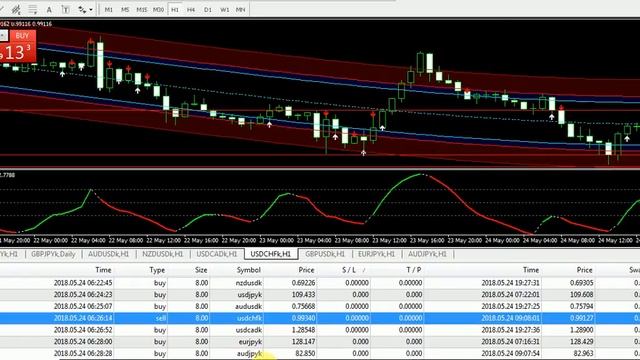Click open price 1.28548
The height and width of the screenshot is (360, 640).
click(303, 330)
